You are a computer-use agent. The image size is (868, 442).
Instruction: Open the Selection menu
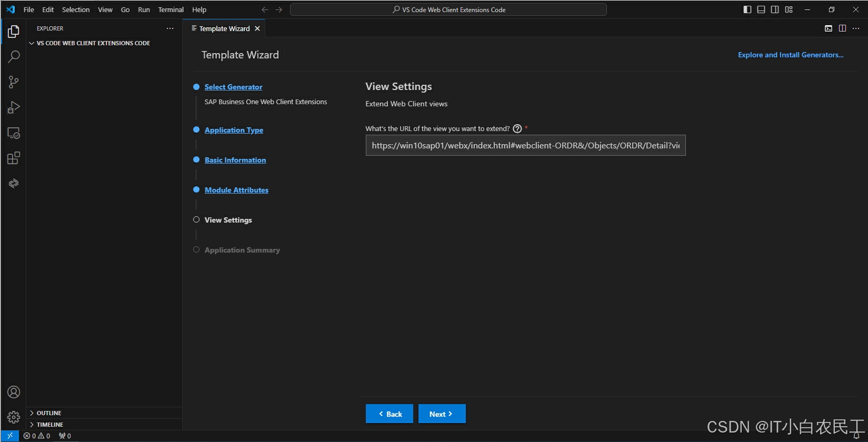tap(76, 9)
